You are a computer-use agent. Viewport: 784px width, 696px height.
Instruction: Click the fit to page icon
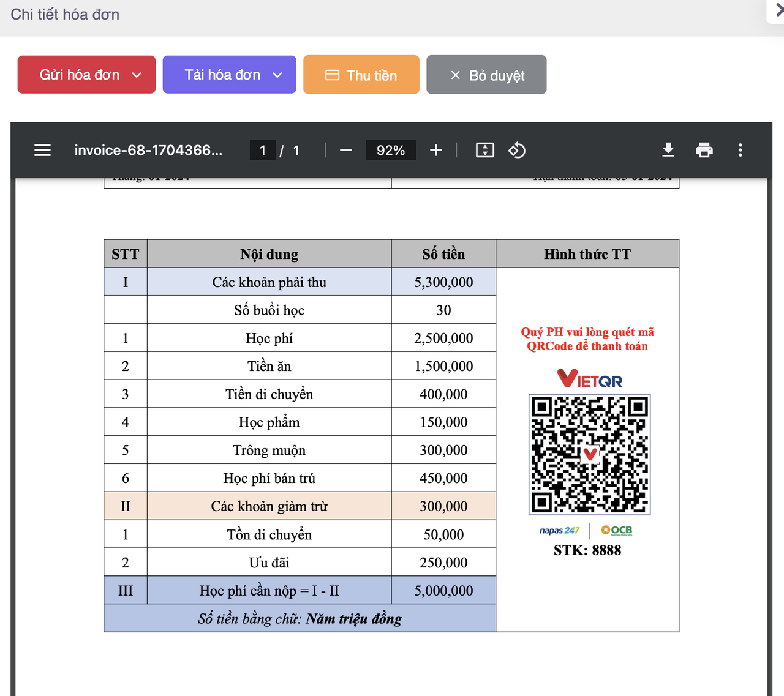(484, 150)
